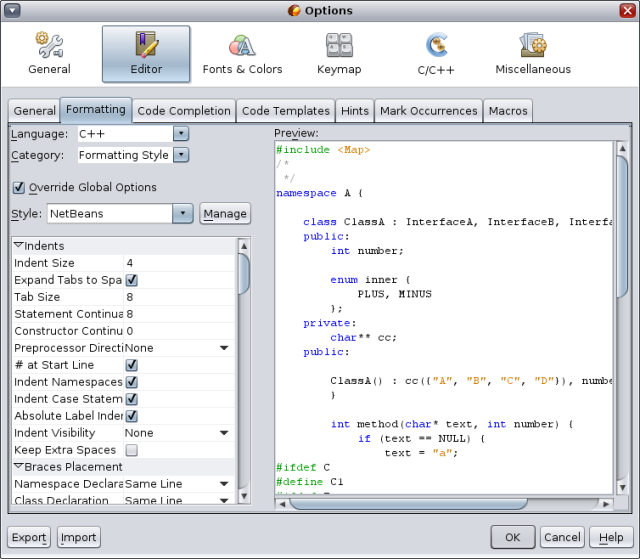The width and height of the screenshot is (640, 559).
Task: Click the preview vertical scrollbar thumb
Action: click(622, 226)
